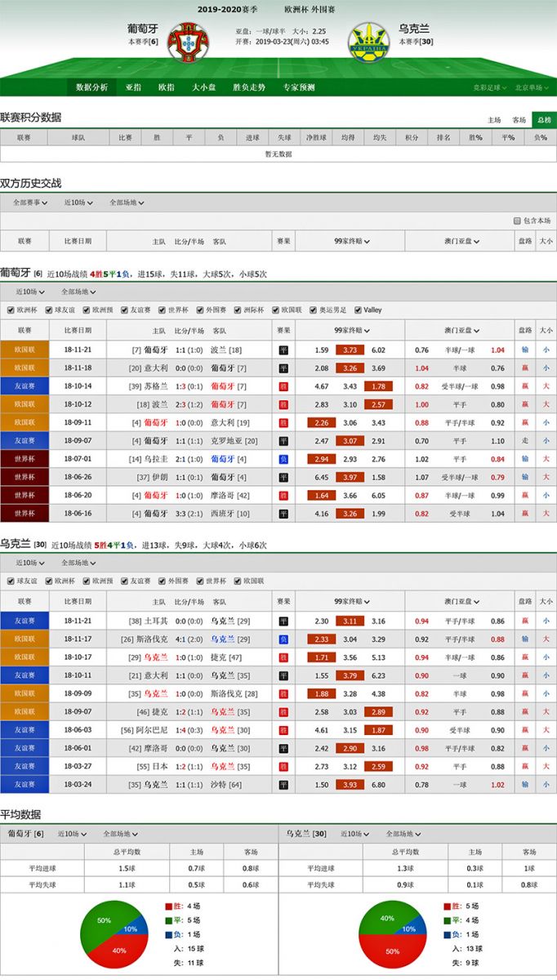Click 友谊赛 league label for 18-10-11 match
Image resolution: width=557 pixels, height=980 pixels.
[25, 675]
